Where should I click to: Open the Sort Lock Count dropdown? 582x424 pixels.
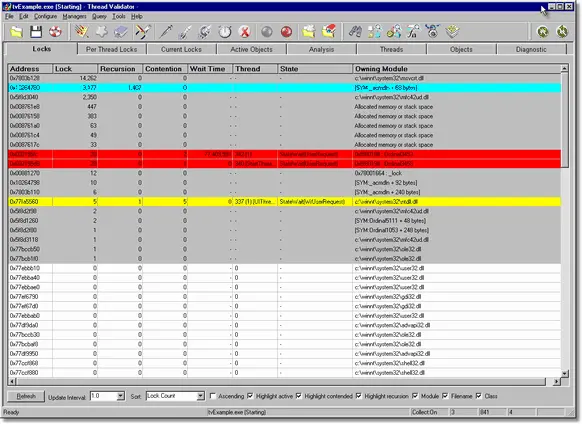200,396
